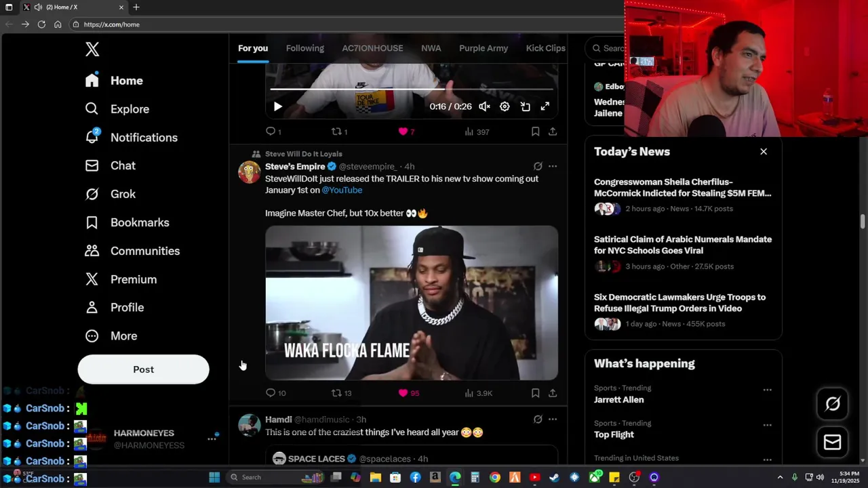View analytics for 3.9K views post
This screenshot has height=488, width=868.
[x=478, y=393]
